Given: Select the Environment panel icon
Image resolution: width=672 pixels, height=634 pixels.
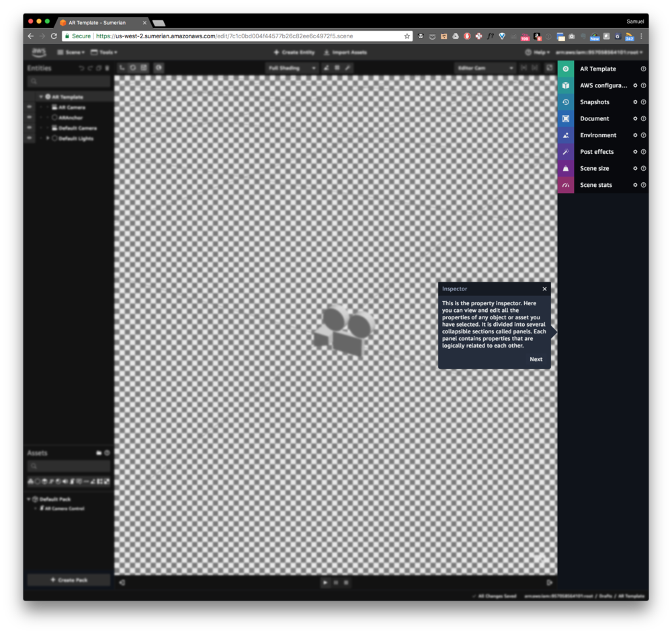Looking at the screenshot, I should 565,135.
